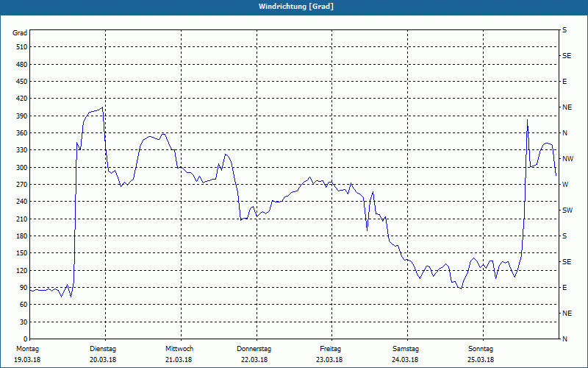Click the 510 value on the Grad axis
This screenshot has width=588, height=368.
coord(22,47)
